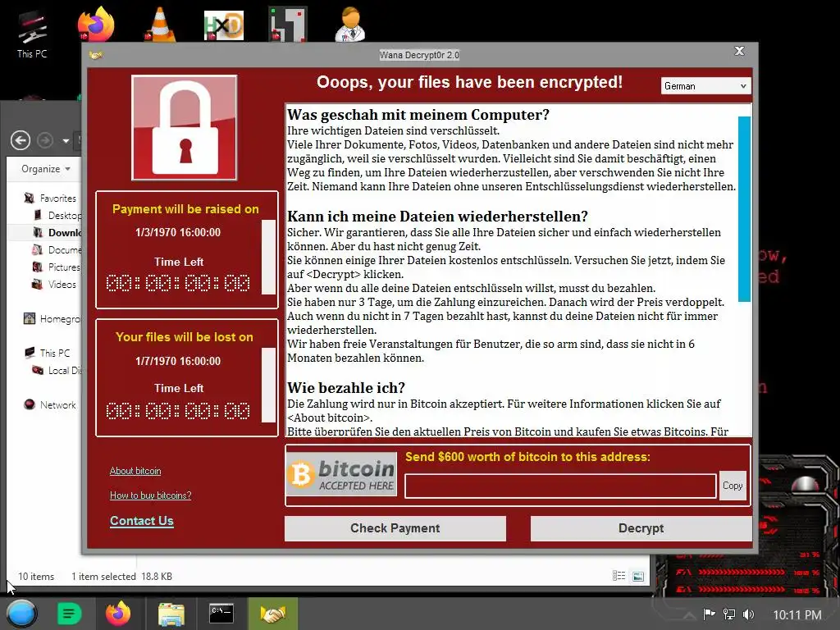Select Favorites in the Explorer navigation pane
The width and height of the screenshot is (840, 630).
(50, 199)
